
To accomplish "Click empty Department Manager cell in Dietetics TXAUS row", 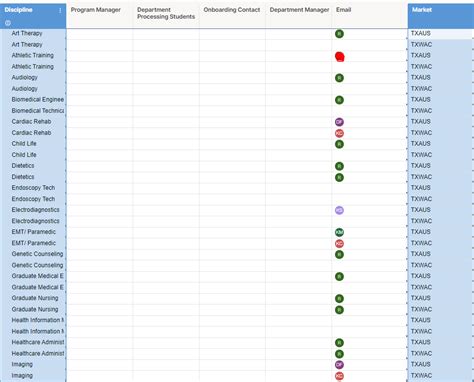I will point(299,166).
